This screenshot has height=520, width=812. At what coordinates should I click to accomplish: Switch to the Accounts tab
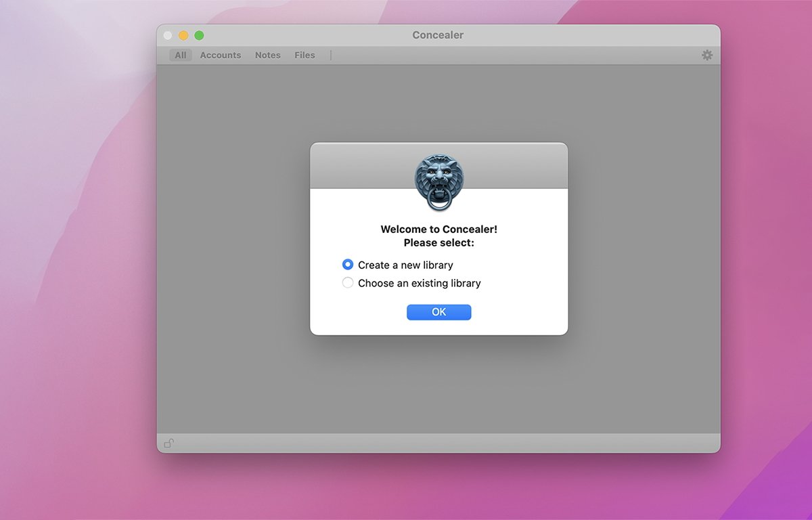click(x=221, y=55)
